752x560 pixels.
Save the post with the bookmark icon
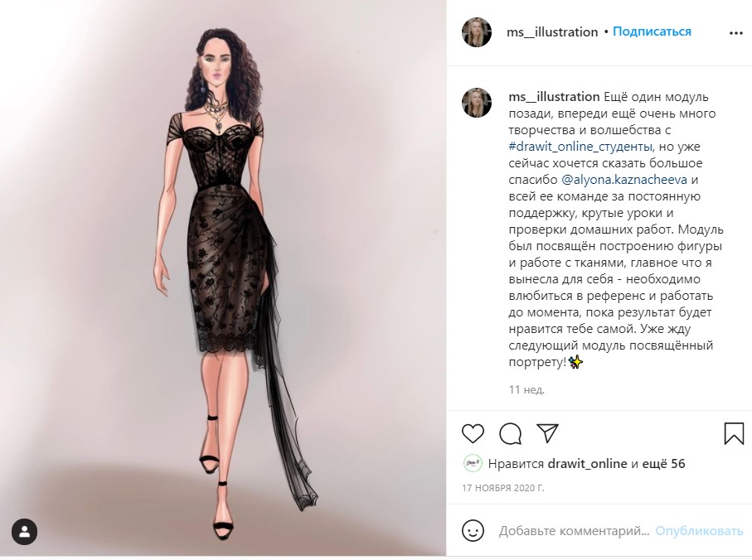click(x=734, y=433)
